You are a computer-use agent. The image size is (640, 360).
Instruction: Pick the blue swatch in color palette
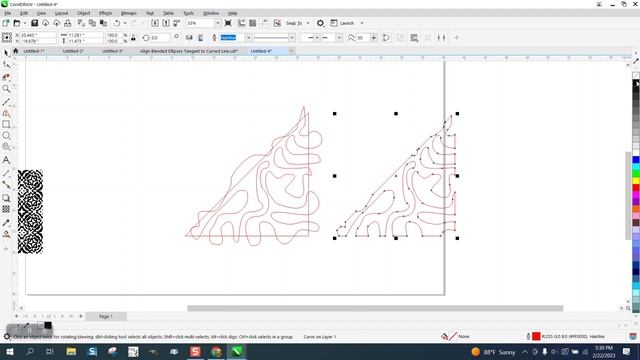pyautogui.click(x=636, y=160)
